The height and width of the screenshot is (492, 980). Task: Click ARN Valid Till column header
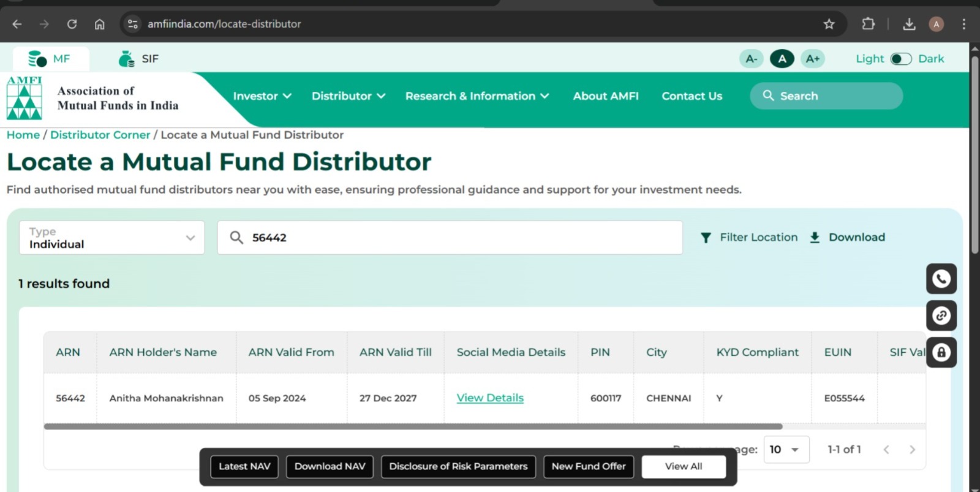396,352
